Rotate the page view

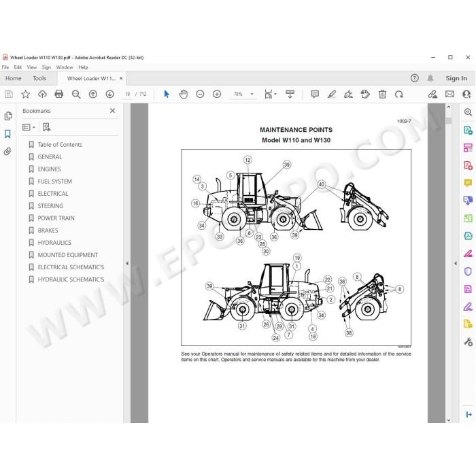tap(399, 94)
